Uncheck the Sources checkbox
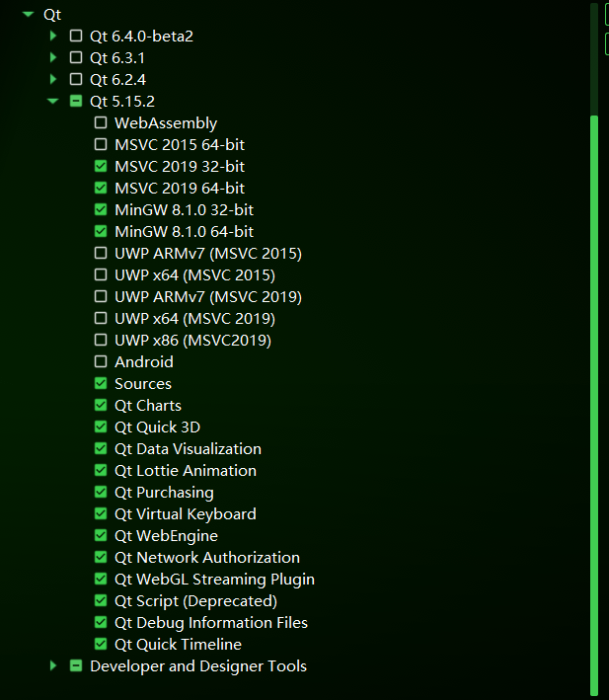The image size is (609, 700). [101, 383]
